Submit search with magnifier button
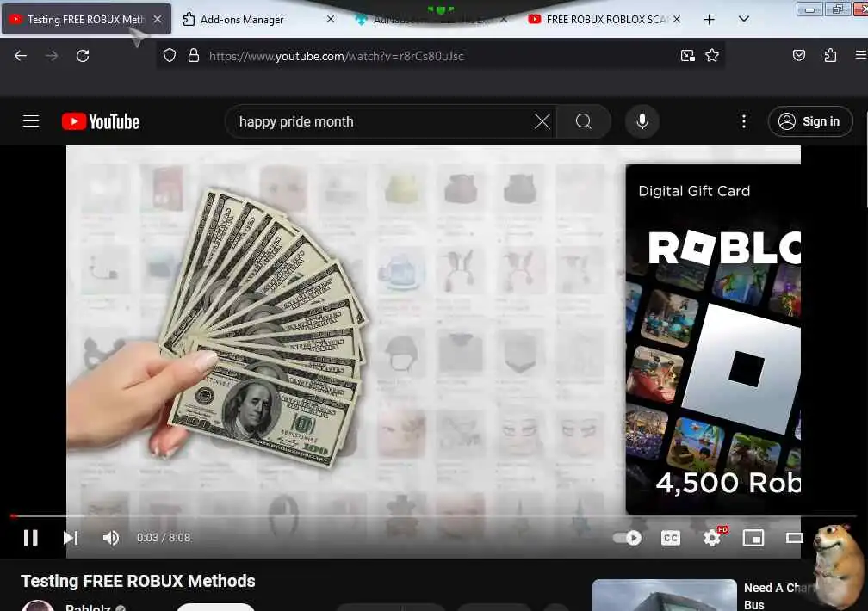 pyautogui.click(x=584, y=121)
